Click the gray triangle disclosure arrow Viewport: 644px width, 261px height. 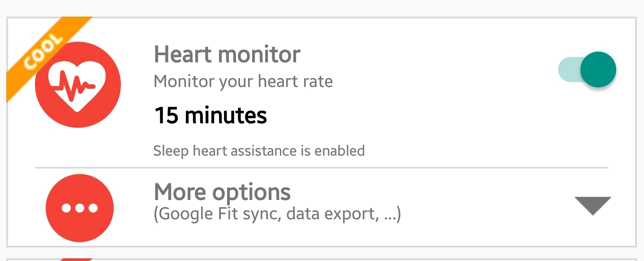(592, 206)
